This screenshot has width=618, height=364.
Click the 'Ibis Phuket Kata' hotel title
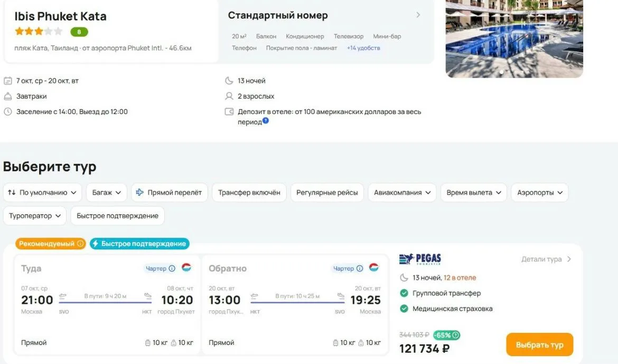(x=60, y=16)
